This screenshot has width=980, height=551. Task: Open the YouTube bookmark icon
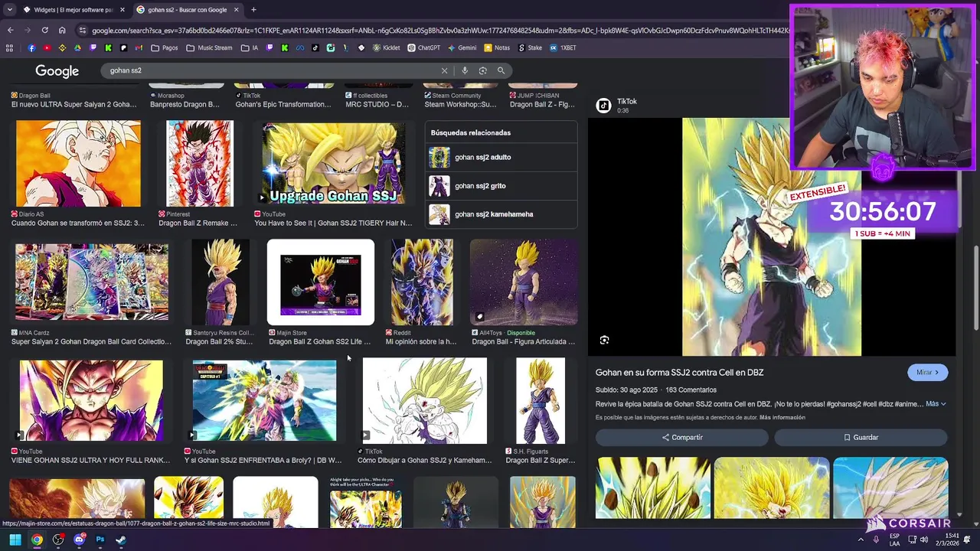tap(47, 47)
